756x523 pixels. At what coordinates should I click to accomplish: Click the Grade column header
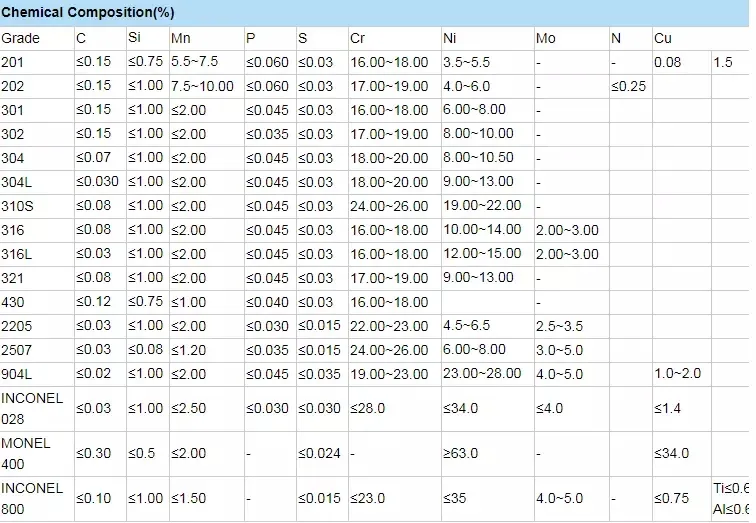[x=21, y=39]
